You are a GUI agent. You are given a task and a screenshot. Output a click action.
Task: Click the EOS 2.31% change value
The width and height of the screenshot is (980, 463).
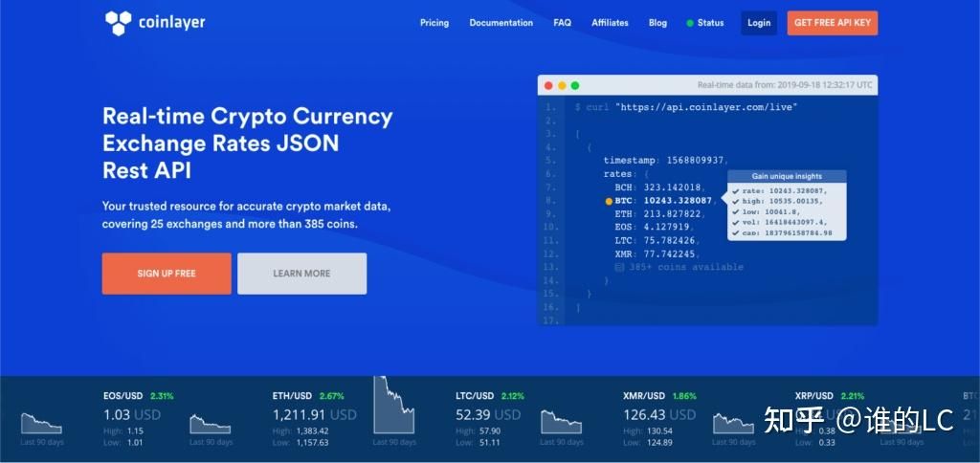(x=162, y=396)
